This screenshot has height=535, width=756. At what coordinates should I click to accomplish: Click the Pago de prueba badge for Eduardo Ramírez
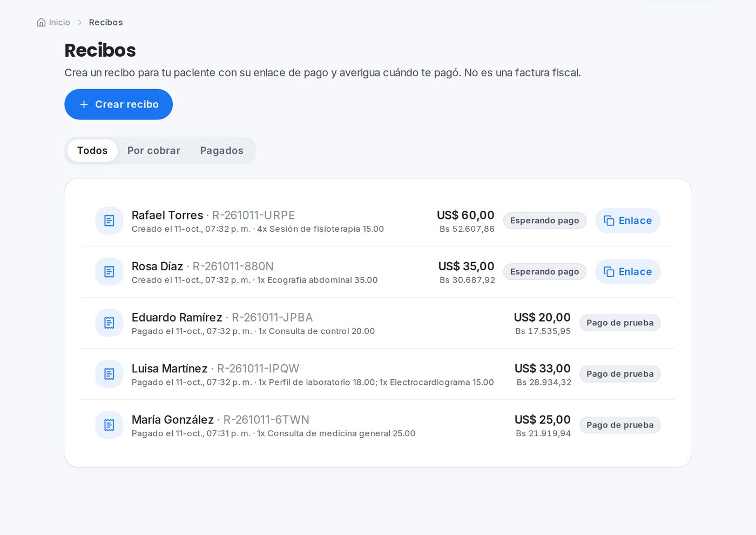click(620, 323)
